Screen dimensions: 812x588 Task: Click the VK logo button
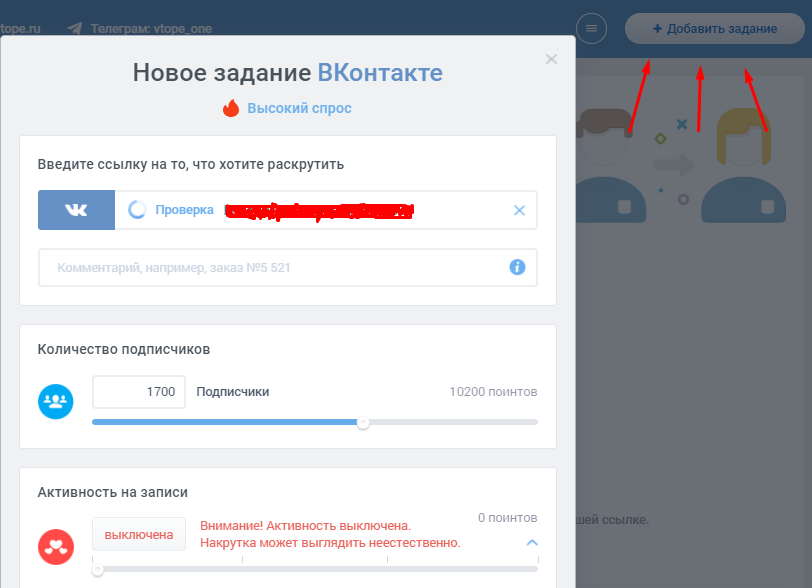click(x=76, y=210)
